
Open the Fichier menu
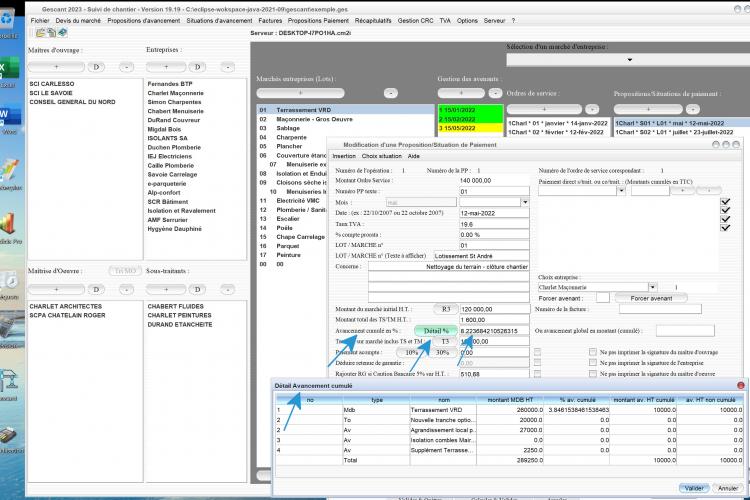coord(40,21)
